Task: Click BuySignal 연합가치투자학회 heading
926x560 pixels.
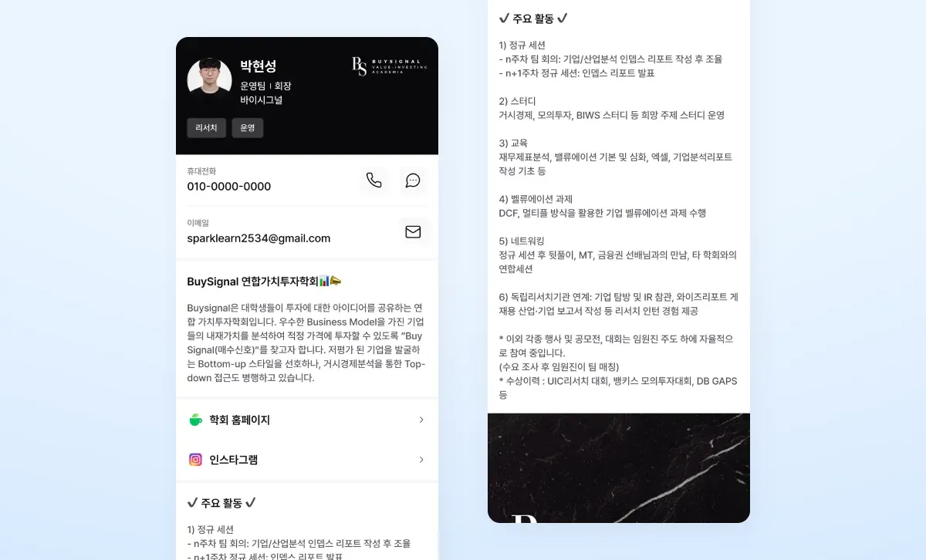Action: point(264,282)
